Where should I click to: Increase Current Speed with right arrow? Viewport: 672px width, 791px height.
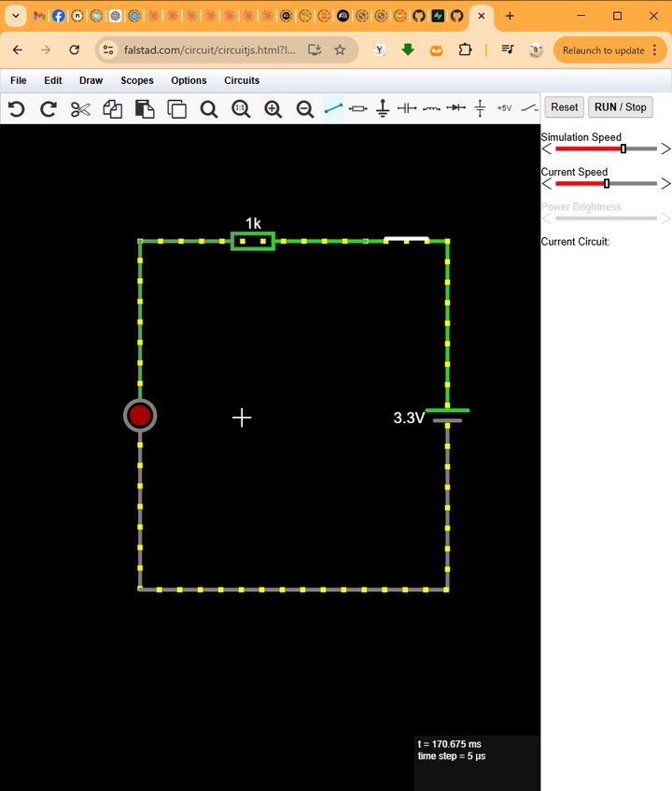point(666,184)
